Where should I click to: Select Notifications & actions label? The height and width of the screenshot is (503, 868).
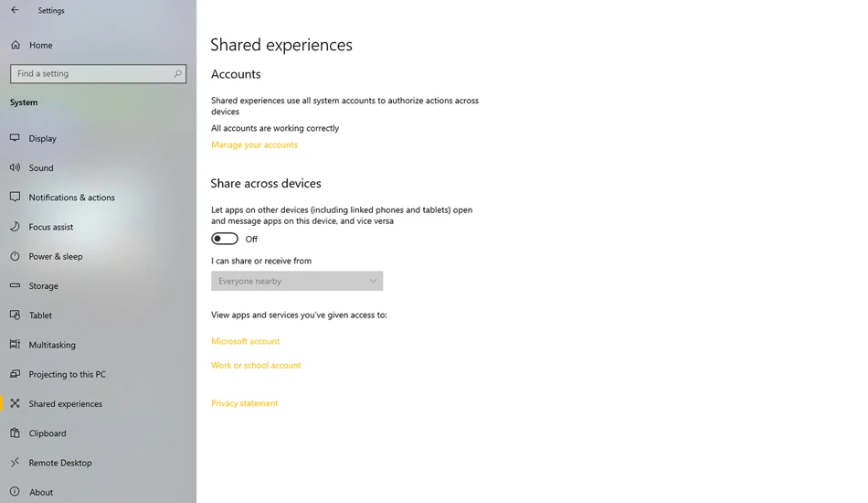[72, 198]
